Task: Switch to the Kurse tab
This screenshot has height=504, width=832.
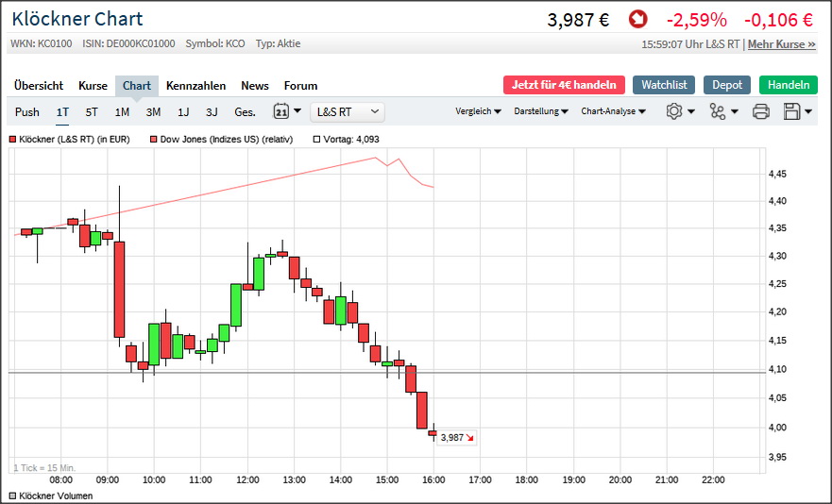Action: pos(93,85)
